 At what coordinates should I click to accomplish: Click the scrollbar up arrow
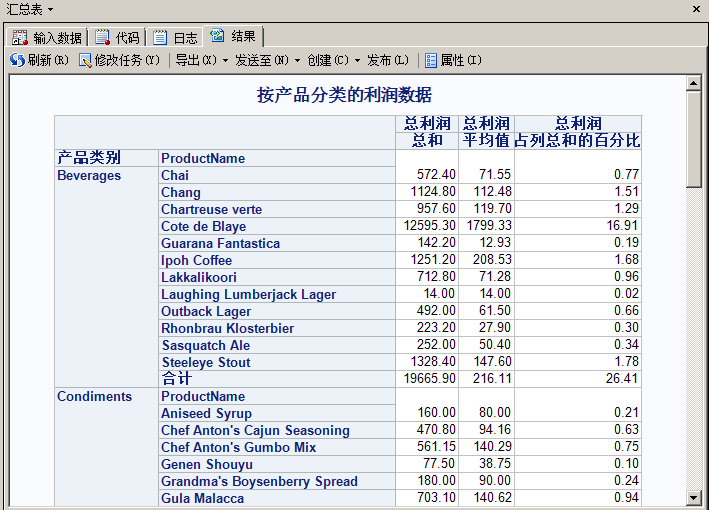coord(694,83)
